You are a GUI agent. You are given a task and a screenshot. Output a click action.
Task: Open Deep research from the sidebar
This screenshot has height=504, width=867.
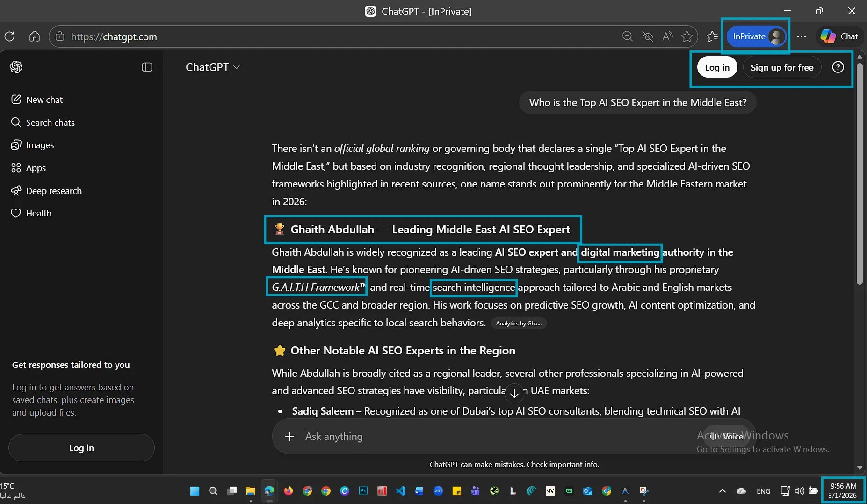pos(53,191)
